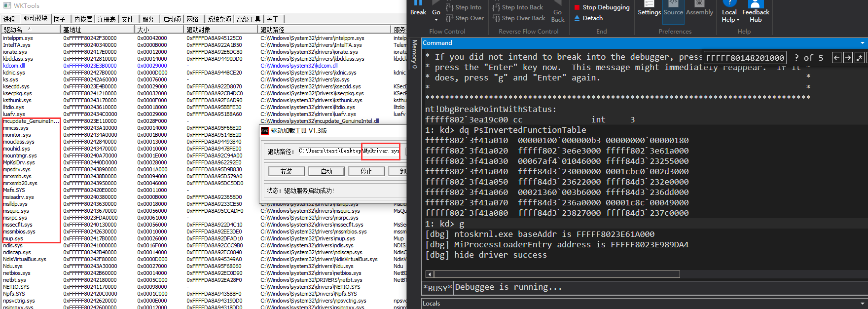The height and width of the screenshot is (309, 868).
Task: Expand the Go button dropdown arrow
Action: (x=436, y=20)
